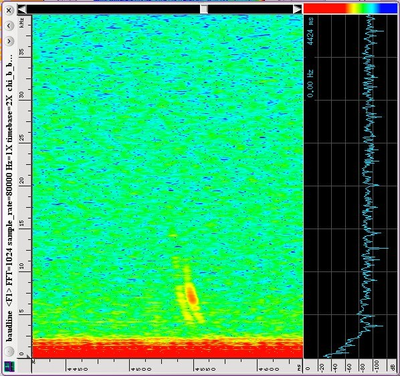The image size is (400, 376).
Task: Click the baudline window title text
Action: (x=10, y=197)
